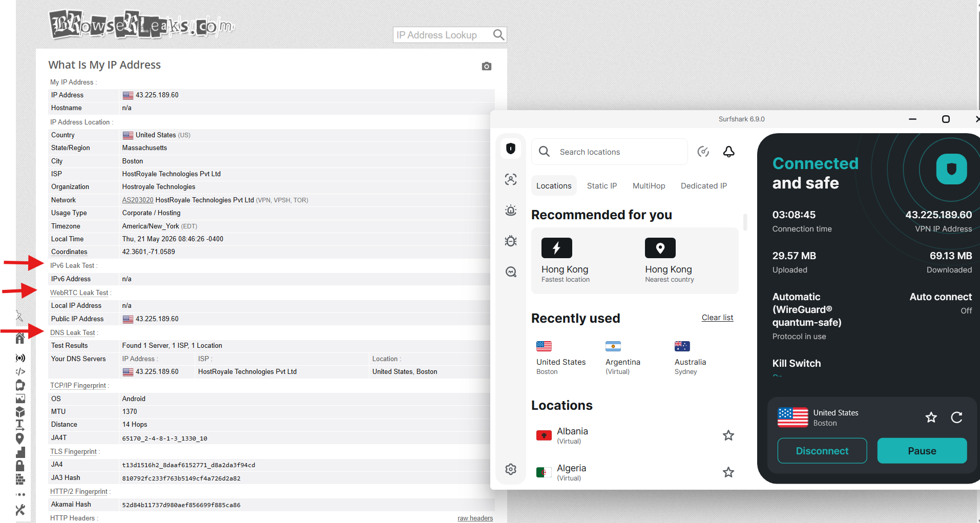This screenshot has height=523, width=980.
Task: Click the Pause button
Action: 922,451
